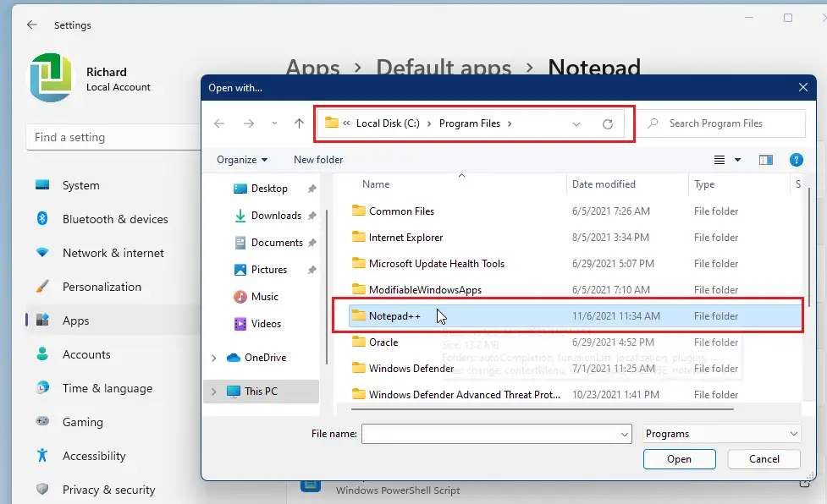Open the Organize menu
The height and width of the screenshot is (504, 827).
pos(241,160)
